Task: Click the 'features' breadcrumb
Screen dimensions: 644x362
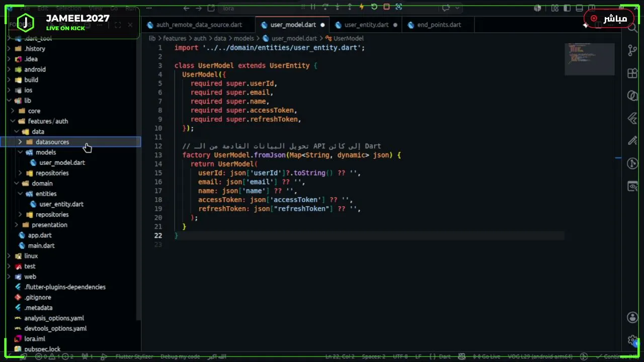Action: tap(175, 38)
